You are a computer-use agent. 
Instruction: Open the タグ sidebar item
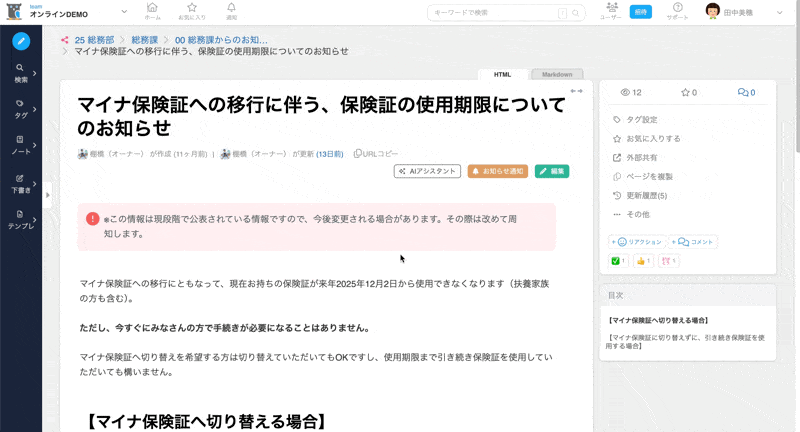[x=21, y=108]
